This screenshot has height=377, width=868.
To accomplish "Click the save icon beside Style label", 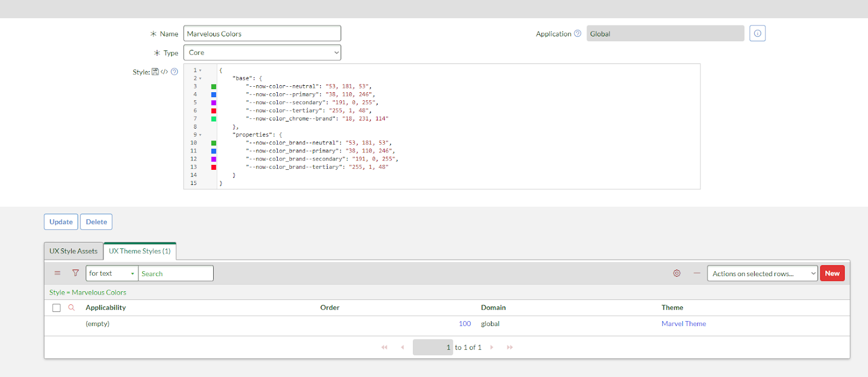I will 155,72.
